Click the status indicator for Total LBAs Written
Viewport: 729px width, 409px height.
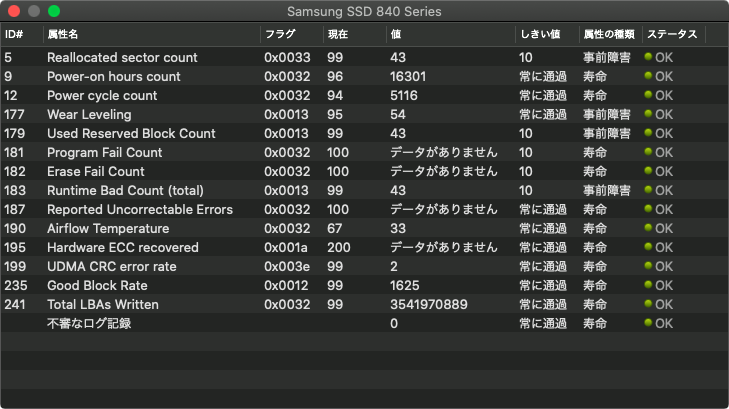click(x=648, y=305)
